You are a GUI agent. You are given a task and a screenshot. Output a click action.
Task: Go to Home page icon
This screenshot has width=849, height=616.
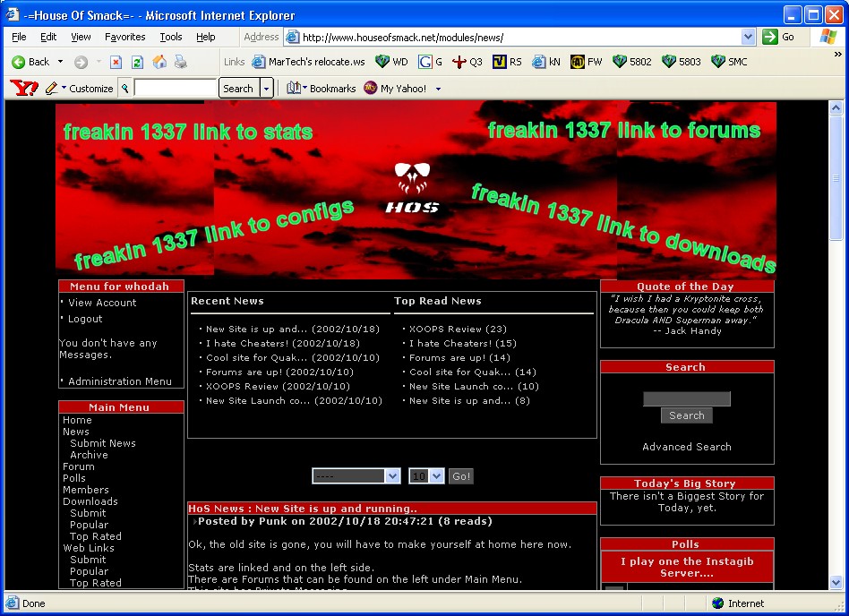159,62
